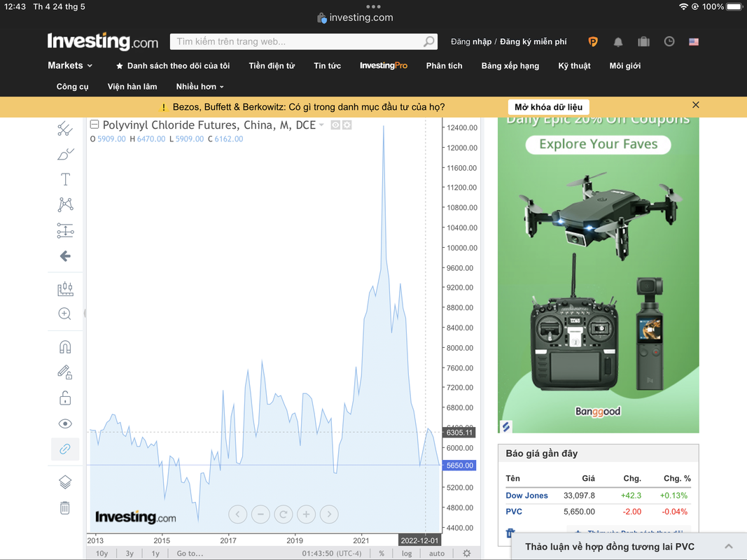
Task: Set chart range to 1y
Action: click(x=155, y=553)
